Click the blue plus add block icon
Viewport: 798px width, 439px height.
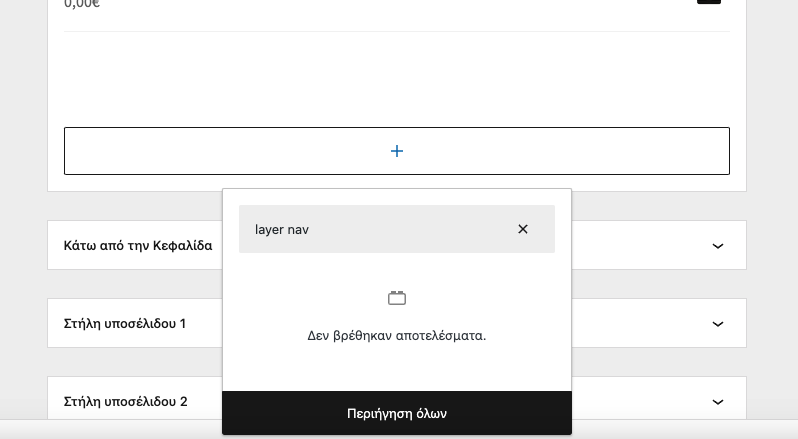coord(397,151)
